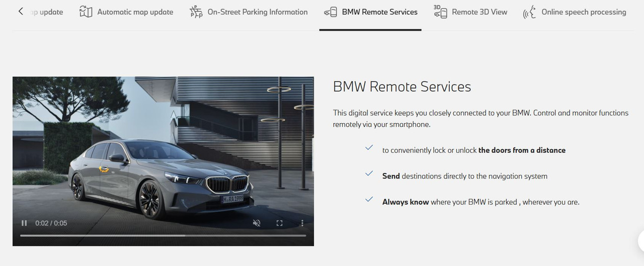Click the 'Send destinations' bullet text

click(x=465, y=176)
